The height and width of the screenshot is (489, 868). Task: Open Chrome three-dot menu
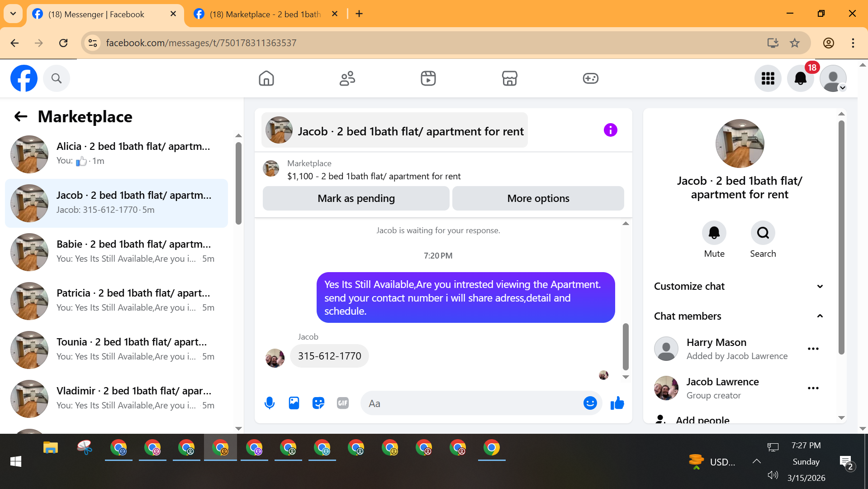[x=853, y=43]
